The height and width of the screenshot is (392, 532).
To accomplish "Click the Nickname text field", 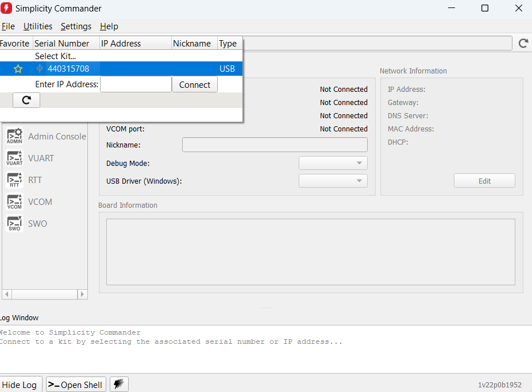I will 275,145.
